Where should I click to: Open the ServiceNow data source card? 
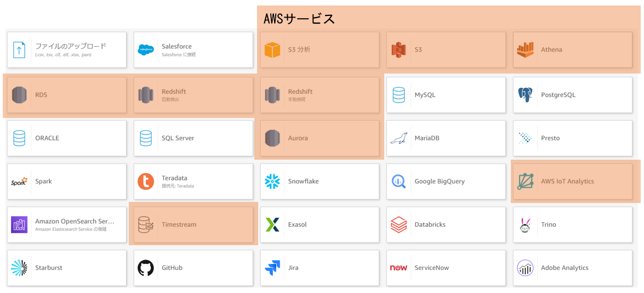coord(446,268)
